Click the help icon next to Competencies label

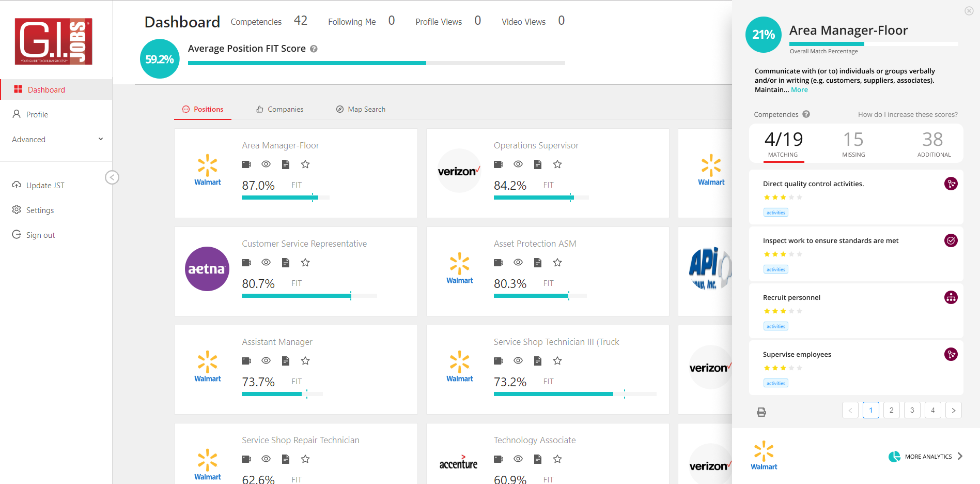click(x=806, y=114)
